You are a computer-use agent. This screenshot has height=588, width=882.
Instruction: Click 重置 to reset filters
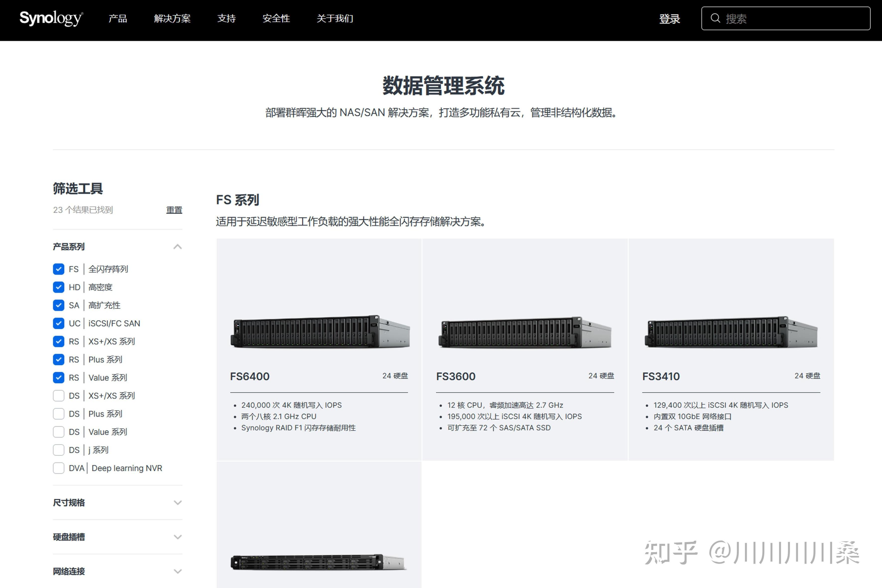pos(174,210)
